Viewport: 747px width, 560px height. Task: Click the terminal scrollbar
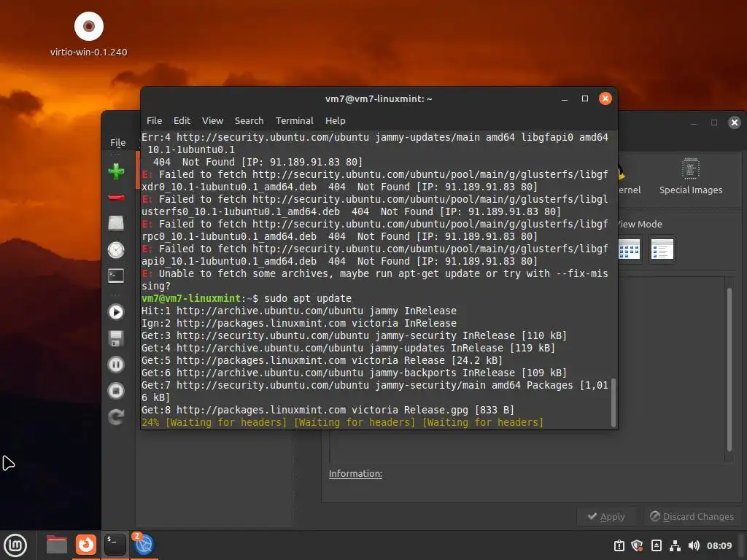613,402
